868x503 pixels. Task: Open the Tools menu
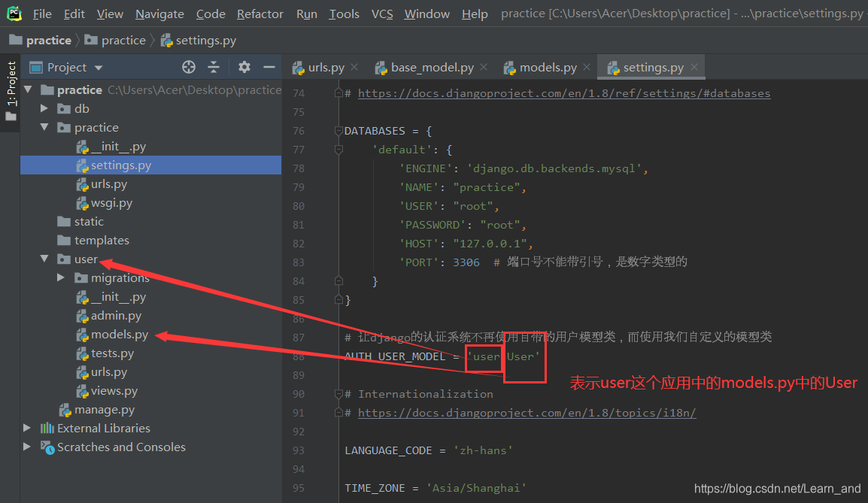tap(344, 14)
